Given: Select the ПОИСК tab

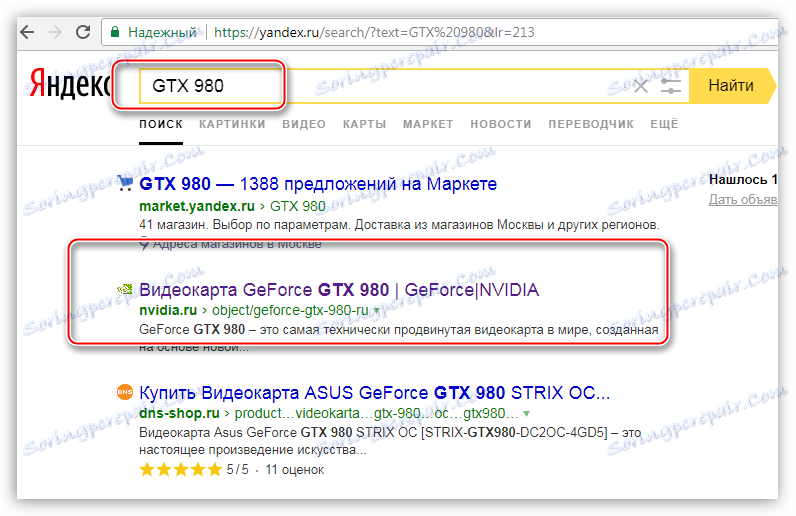Looking at the screenshot, I should click(161, 124).
